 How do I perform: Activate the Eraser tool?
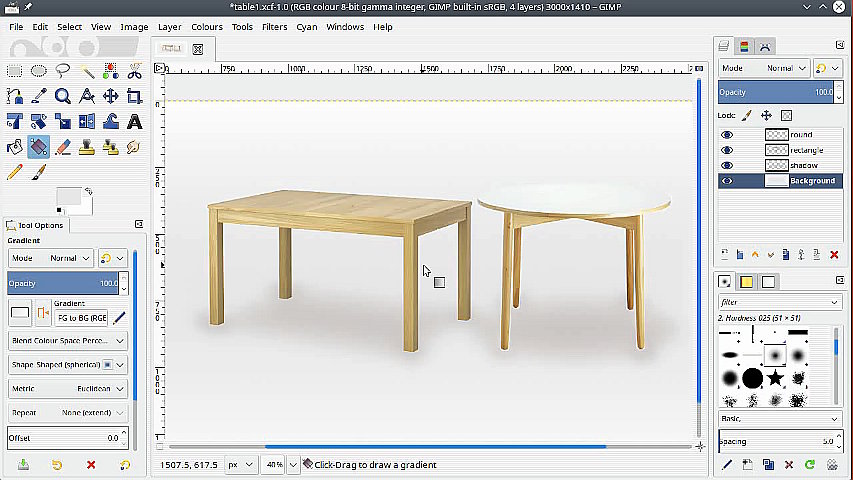coord(62,147)
